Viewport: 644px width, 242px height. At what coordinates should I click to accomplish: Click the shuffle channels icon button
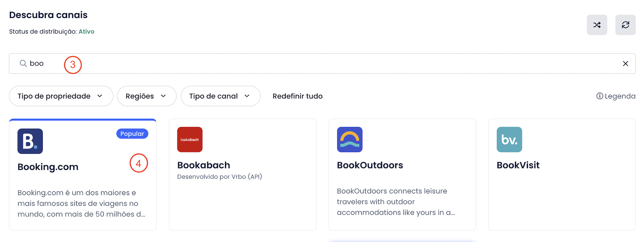point(597,25)
